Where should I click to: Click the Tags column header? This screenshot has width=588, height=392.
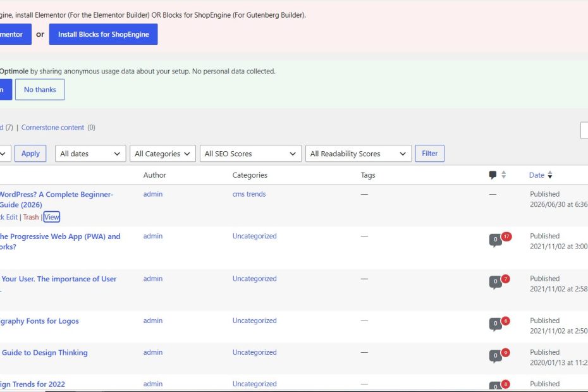click(x=368, y=175)
